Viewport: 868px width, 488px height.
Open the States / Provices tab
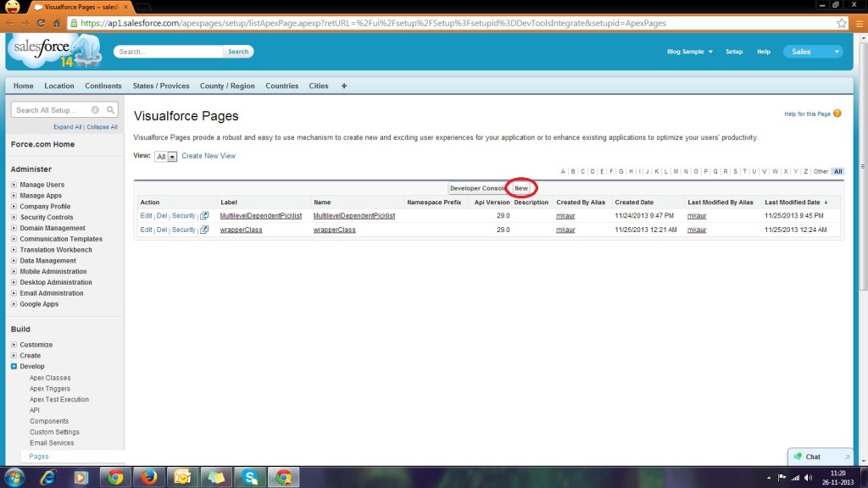pyautogui.click(x=161, y=86)
